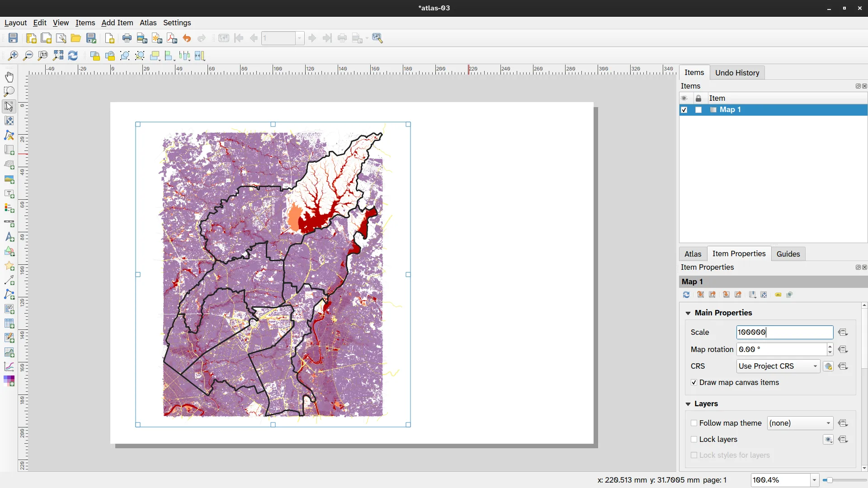The image size is (868, 488).
Task: Collapse the Main Properties section
Action: coord(688,313)
